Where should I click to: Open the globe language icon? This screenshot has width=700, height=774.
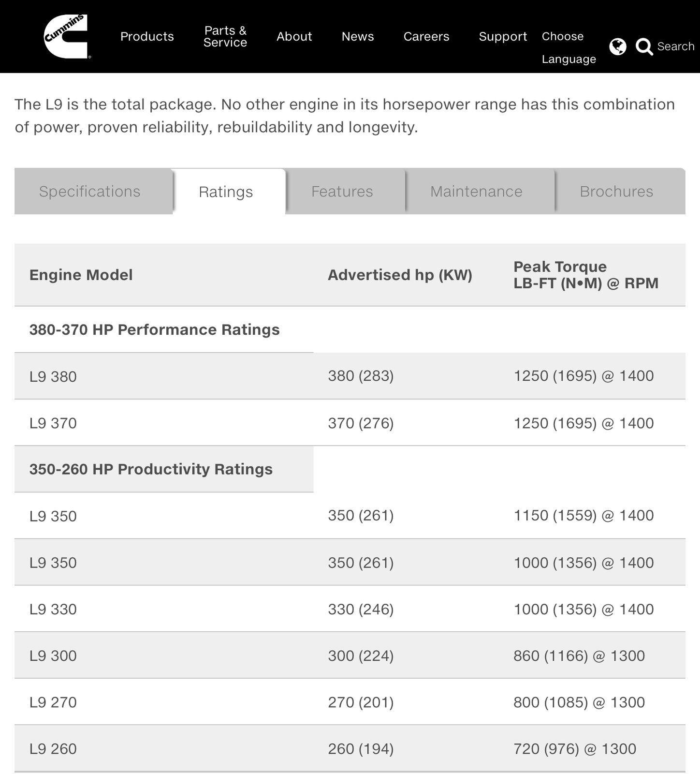click(x=617, y=46)
